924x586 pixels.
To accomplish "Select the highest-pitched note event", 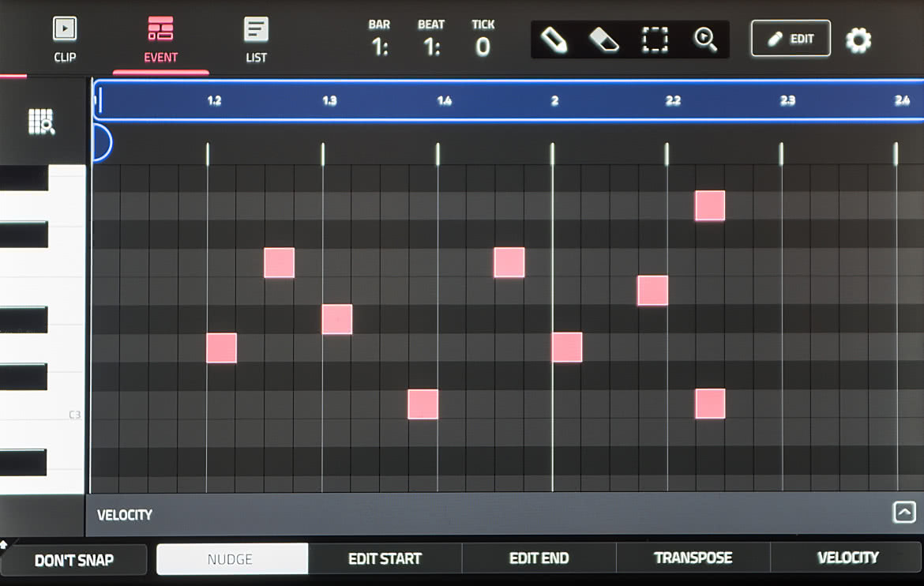I will (710, 206).
